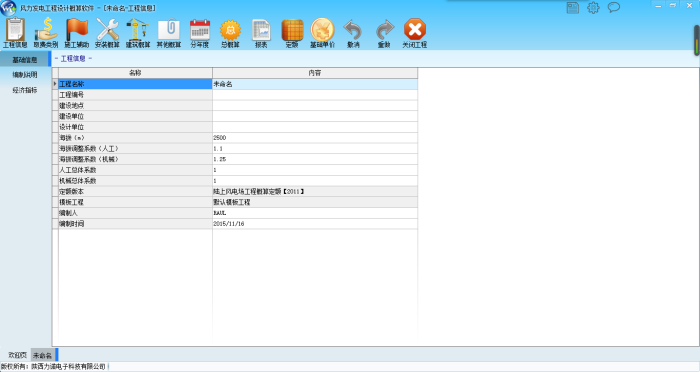Screen dimensions: 700x372
Task: Select 基础信息 in the left sidebar
Action: 25,60
